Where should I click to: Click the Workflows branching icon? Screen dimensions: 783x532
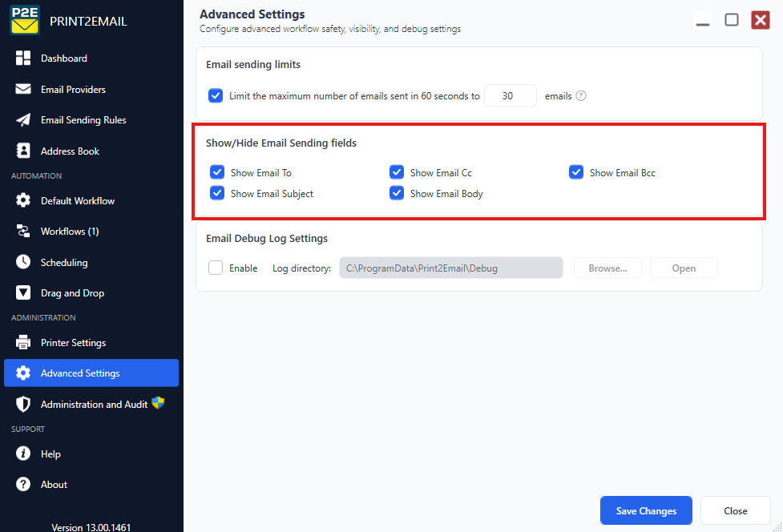pyautogui.click(x=23, y=231)
